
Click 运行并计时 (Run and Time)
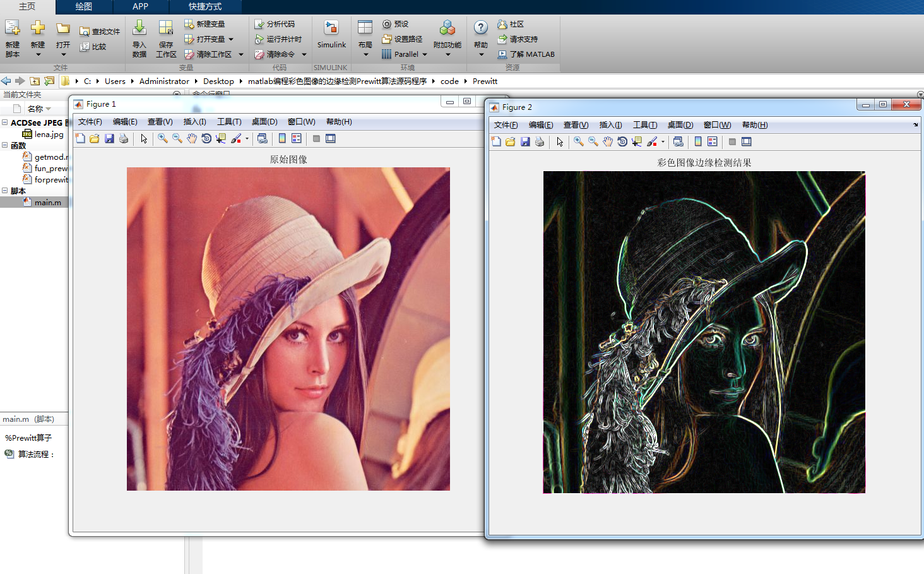pos(278,39)
